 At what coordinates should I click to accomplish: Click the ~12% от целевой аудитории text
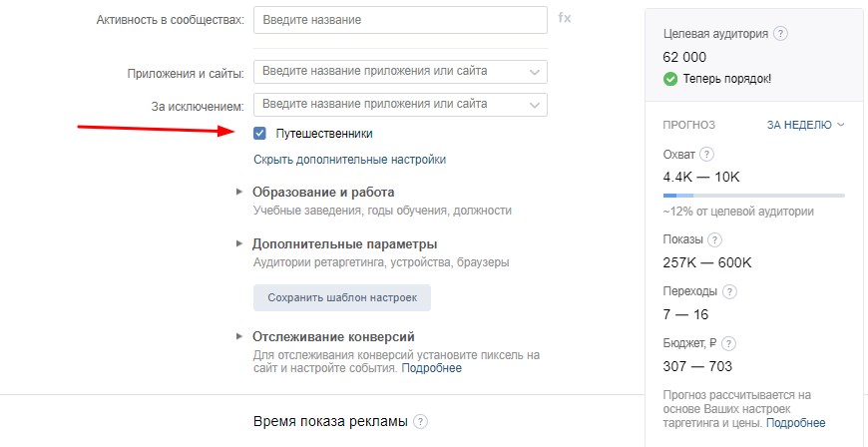coord(738,212)
